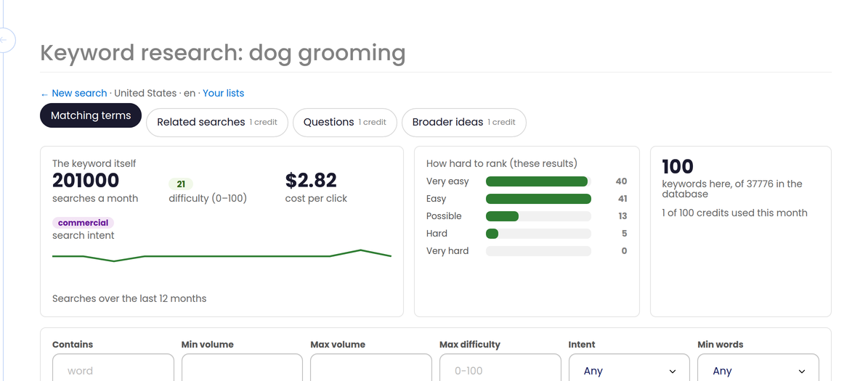868x381 pixels.
Task: Click the Very easy difficulty bar
Action: [538, 181]
